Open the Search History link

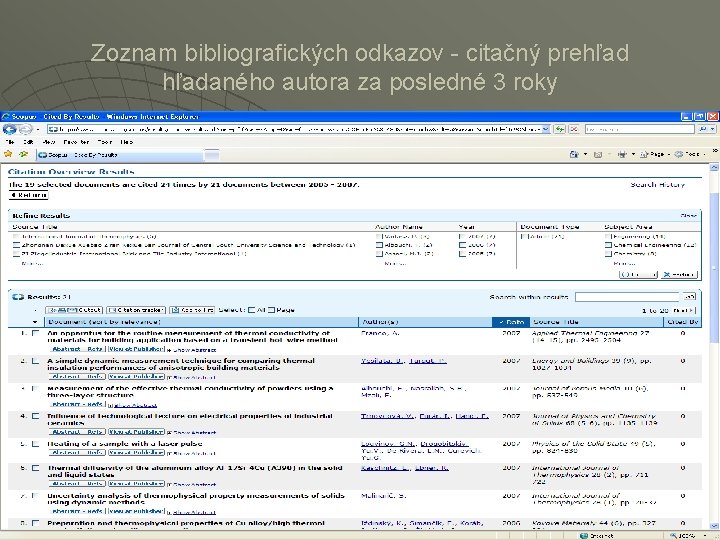(x=657, y=185)
